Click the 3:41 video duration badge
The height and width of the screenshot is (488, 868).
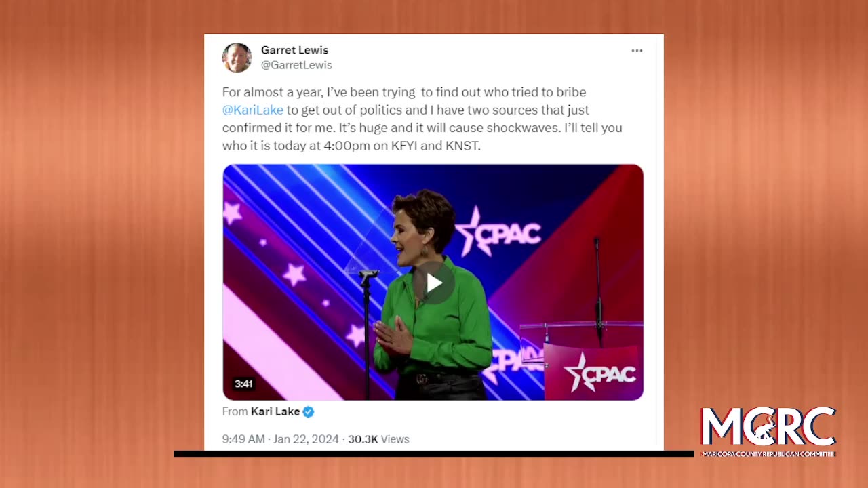pyautogui.click(x=243, y=384)
